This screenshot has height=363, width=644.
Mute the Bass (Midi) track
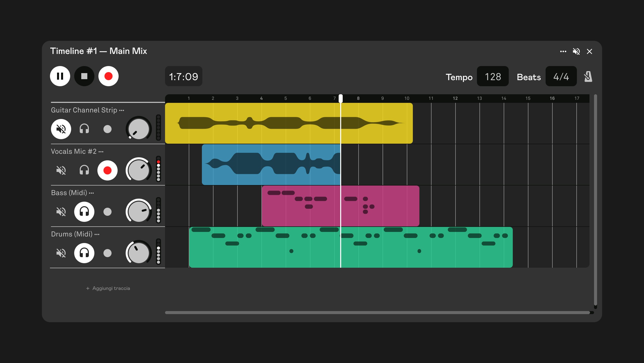pyautogui.click(x=61, y=212)
